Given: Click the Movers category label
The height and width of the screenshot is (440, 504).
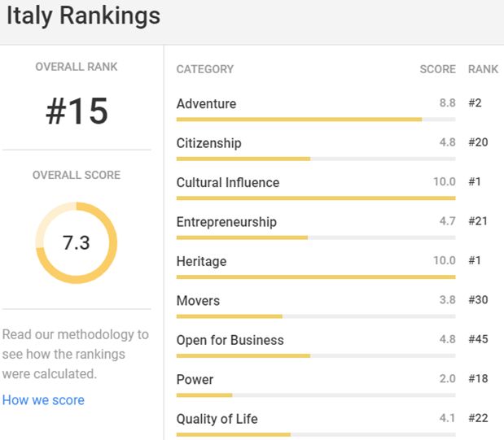Looking at the screenshot, I should (198, 301).
